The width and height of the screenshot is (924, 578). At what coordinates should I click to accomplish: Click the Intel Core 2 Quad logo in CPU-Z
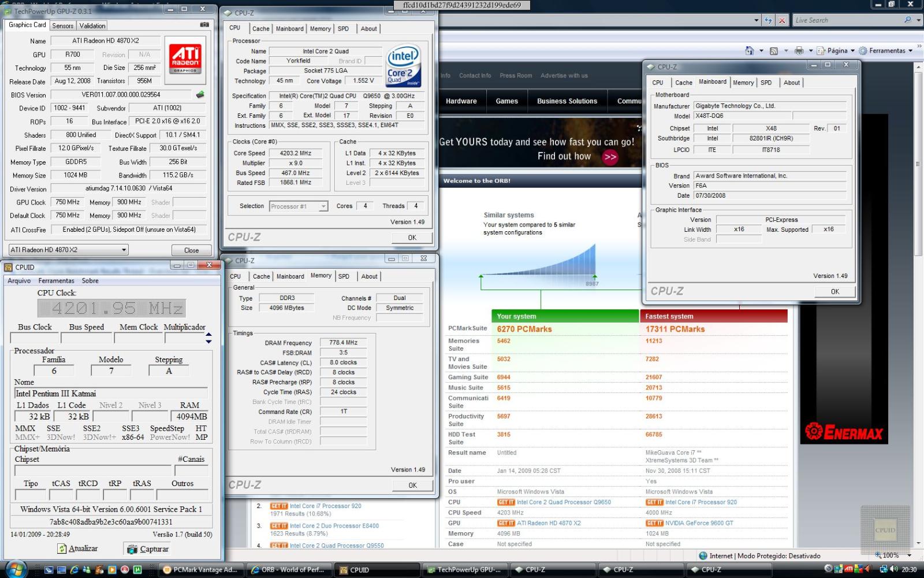[x=403, y=66]
